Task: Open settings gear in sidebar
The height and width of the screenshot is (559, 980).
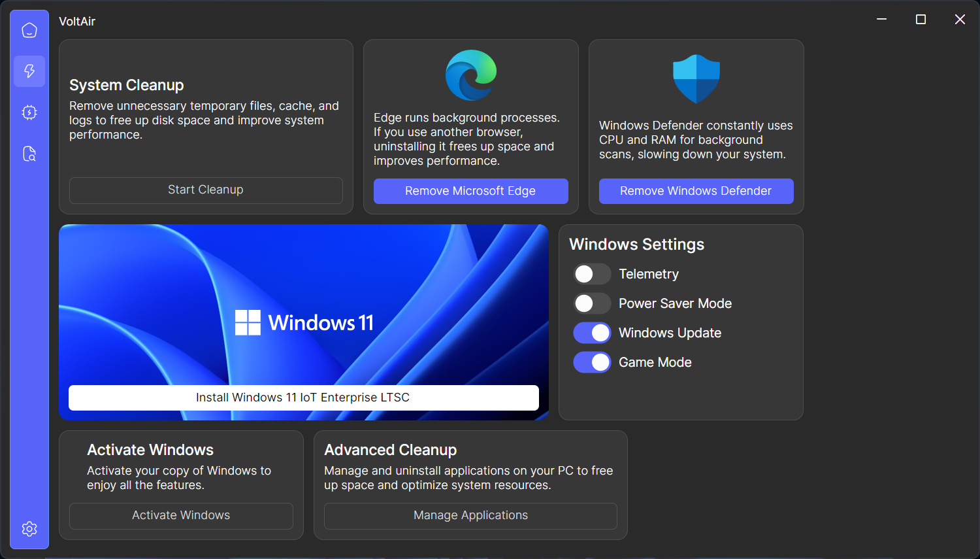Action: 29,529
